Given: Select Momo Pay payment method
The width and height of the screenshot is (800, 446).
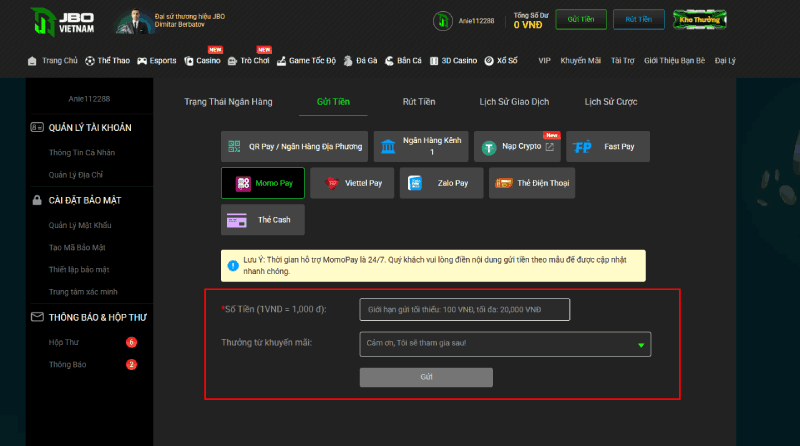Looking at the screenshot, I should 263,183.
